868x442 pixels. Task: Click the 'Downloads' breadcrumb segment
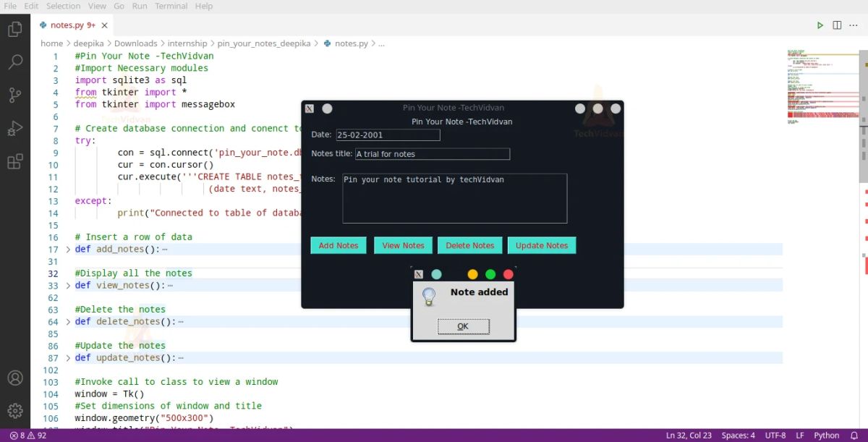pyautogui.click(x=135, y=43)
